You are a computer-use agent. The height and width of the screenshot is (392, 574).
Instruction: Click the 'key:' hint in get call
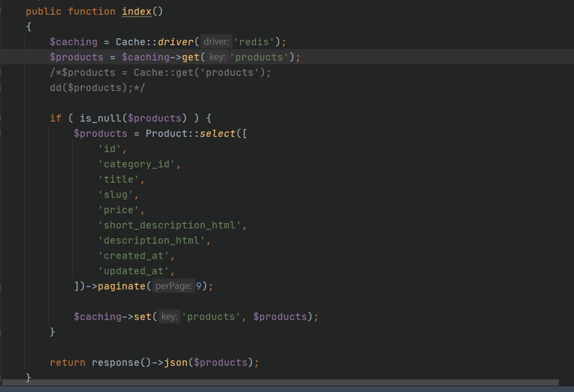click(x=217, y=57)
